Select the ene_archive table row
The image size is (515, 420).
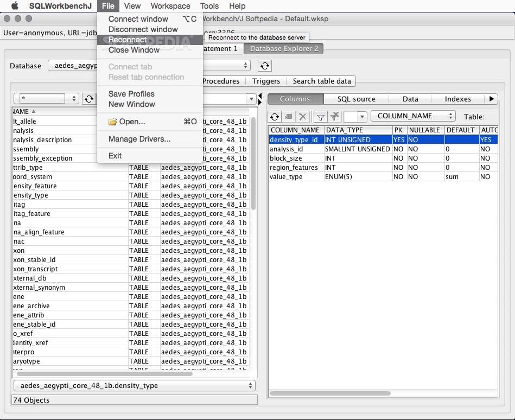pyautogui.click(x=131, y=306)
